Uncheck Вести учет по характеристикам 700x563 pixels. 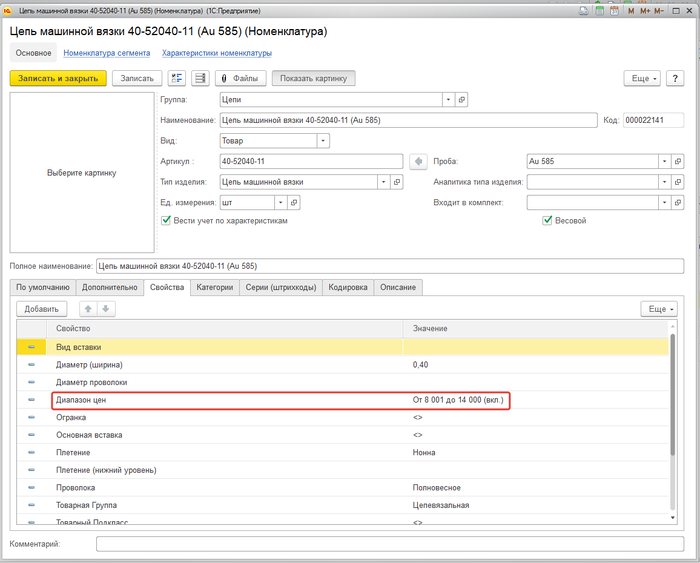point(166,220)
